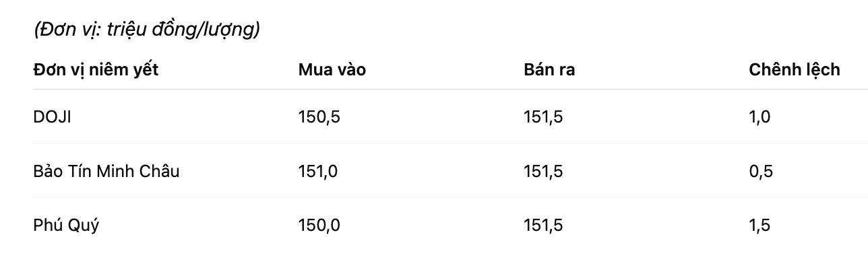Click the 'Bán ra' column header
The width and height of the screenshot is (868, 280).
click(x=549, y=69)
